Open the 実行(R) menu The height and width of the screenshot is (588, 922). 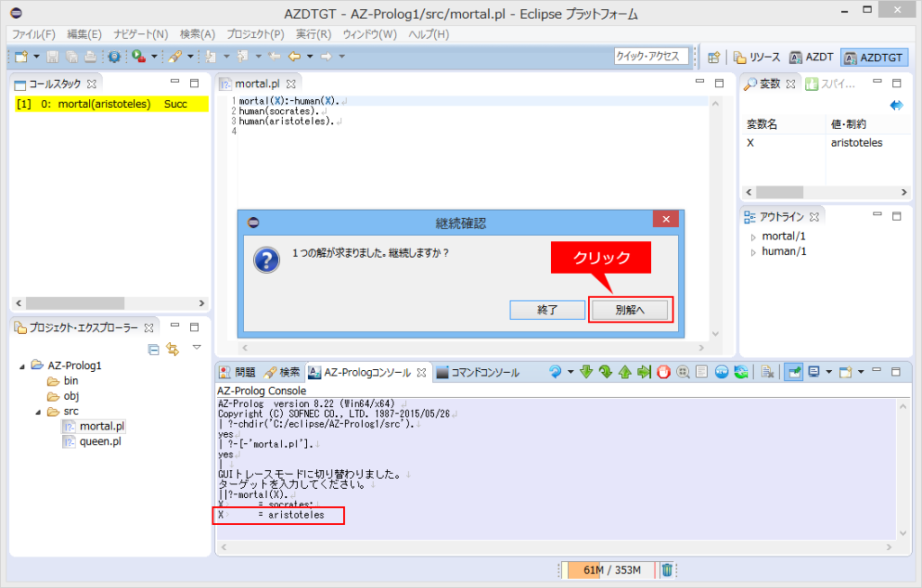[313, 34]
